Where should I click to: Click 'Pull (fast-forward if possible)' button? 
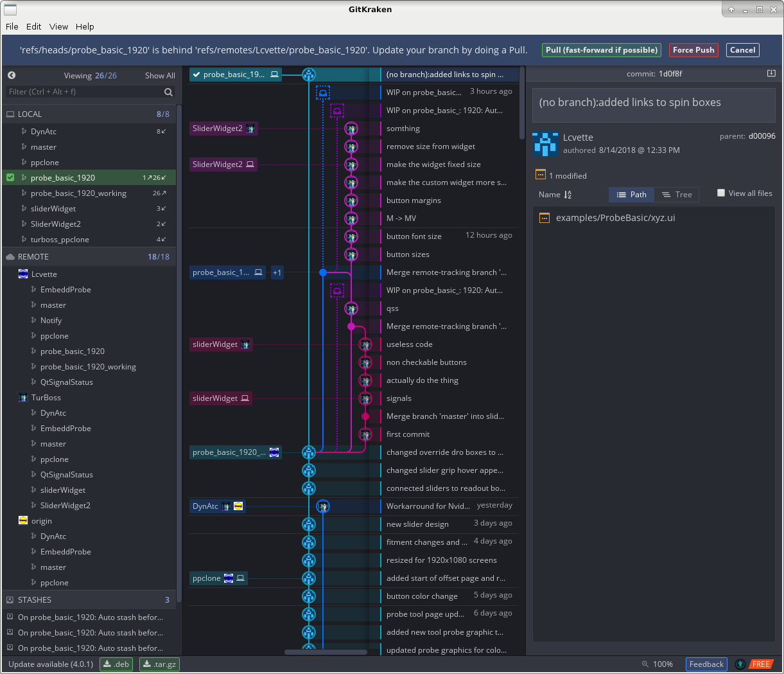coord(602,50)
